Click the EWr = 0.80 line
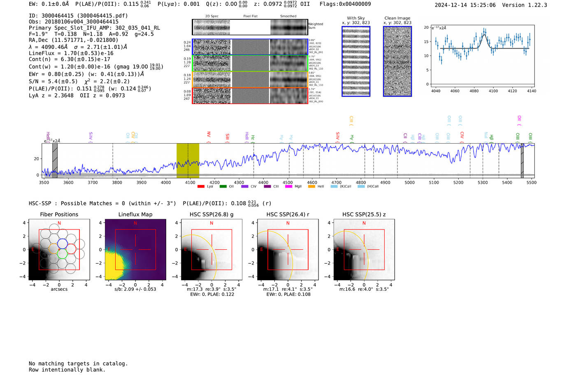 pos(86,74)
